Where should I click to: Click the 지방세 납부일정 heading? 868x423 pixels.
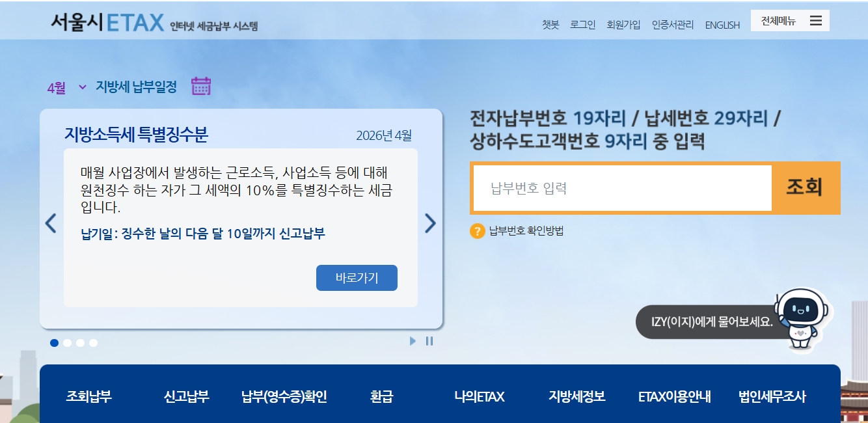click(137, 87)
